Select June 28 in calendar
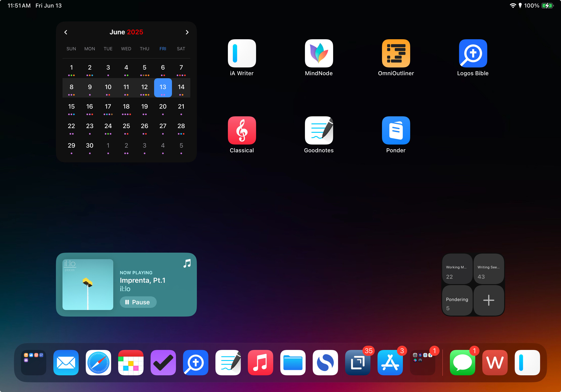This screenshot has height=392, width=561. coord(181,127)
